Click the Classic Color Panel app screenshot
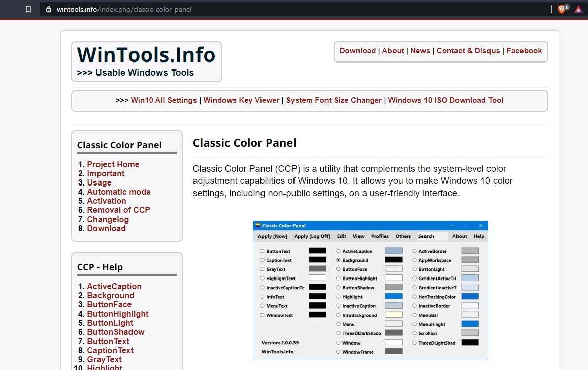Screen dimensions: 588x370 click(x=370, y=290)
